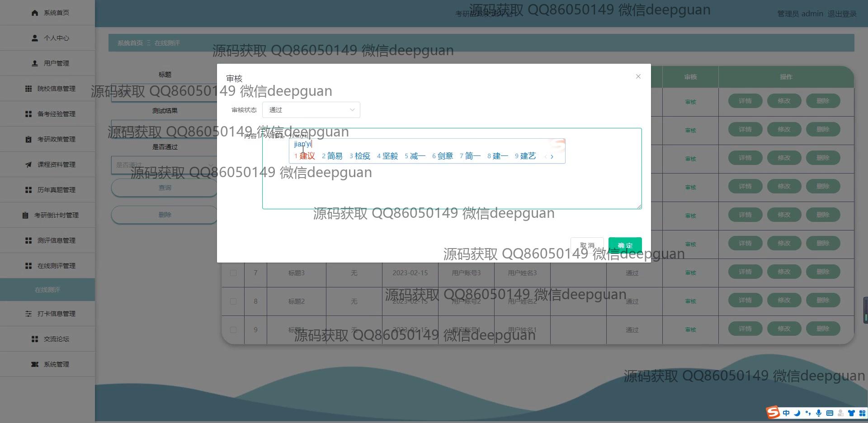The image size is (868, 423).
Task: Toggle Sogou Chinese/English mode indicator
Action: coord(786,413)
